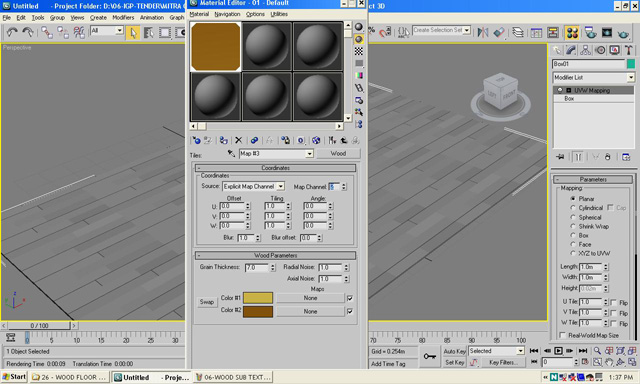Image resolution: width=640 pixels, height=384 pixels.
Task: Click Reset Map delete X icon
Action: point(238,140)
